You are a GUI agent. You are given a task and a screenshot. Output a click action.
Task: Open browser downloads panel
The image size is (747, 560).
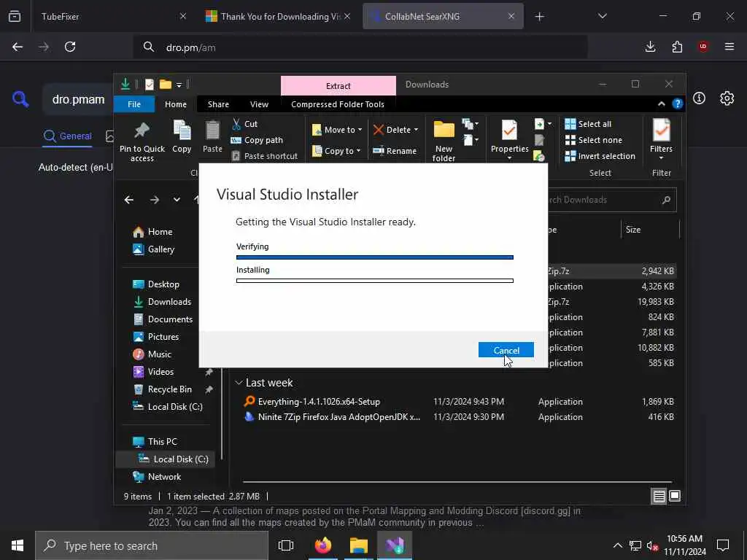[650, 47]
